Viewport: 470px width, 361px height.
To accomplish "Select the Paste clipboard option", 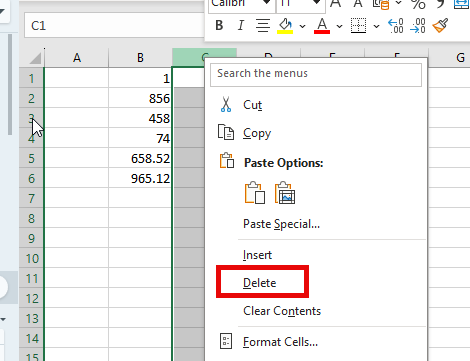I will click(x=255, y=193).
